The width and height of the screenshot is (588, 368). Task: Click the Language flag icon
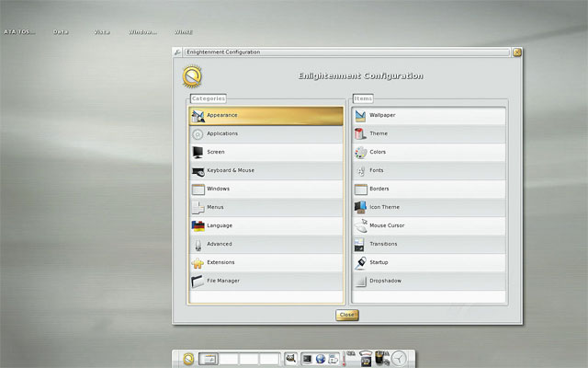(x=198, y=225)
